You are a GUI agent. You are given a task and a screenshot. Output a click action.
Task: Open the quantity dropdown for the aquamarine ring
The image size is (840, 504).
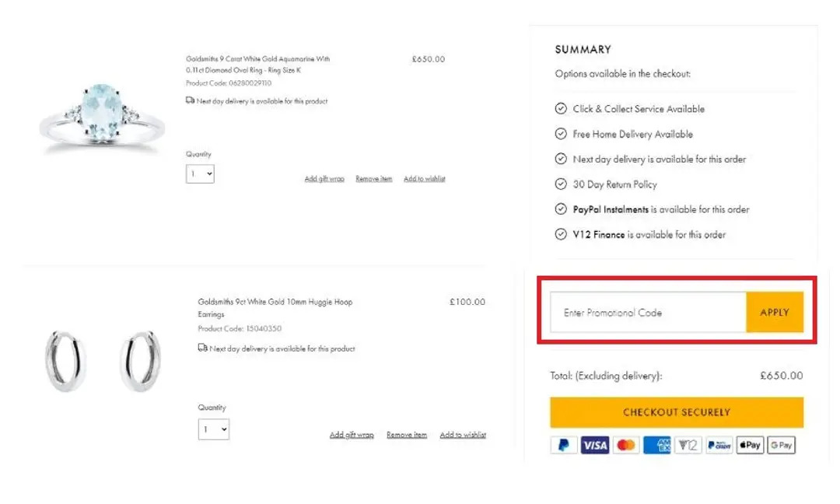coord(200,174)
